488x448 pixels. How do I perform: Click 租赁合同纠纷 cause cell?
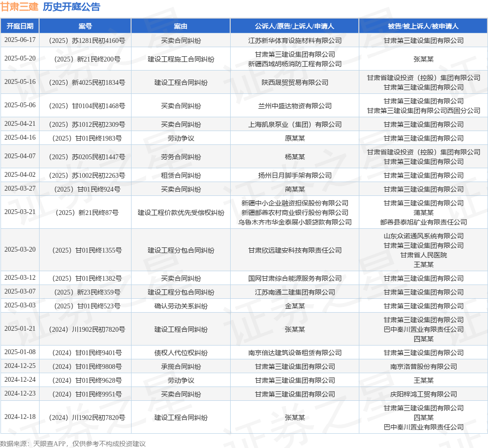[x=181, y=175]
